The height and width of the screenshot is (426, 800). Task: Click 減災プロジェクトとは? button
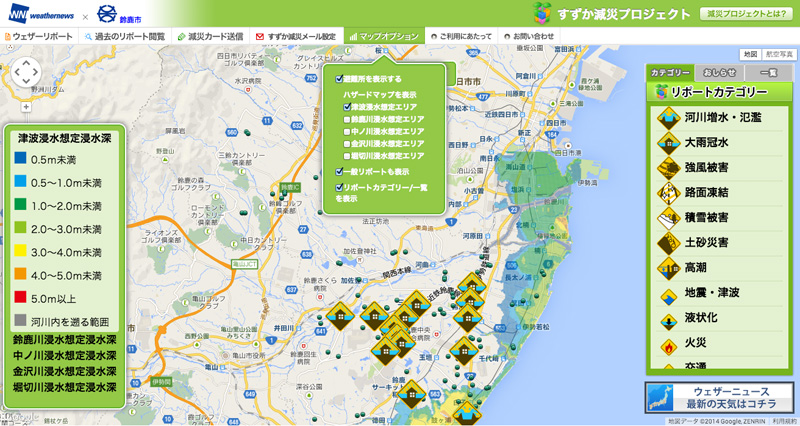(x=746, y=14)
